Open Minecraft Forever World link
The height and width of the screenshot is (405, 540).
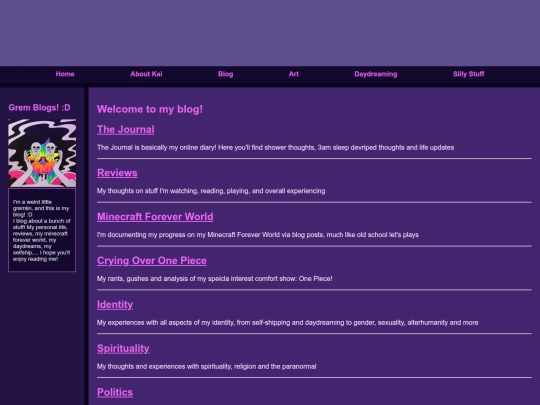tap(155, 217)
